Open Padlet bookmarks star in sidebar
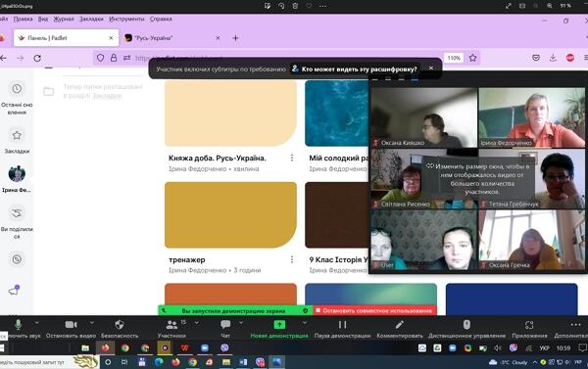 tap(17, 135)
